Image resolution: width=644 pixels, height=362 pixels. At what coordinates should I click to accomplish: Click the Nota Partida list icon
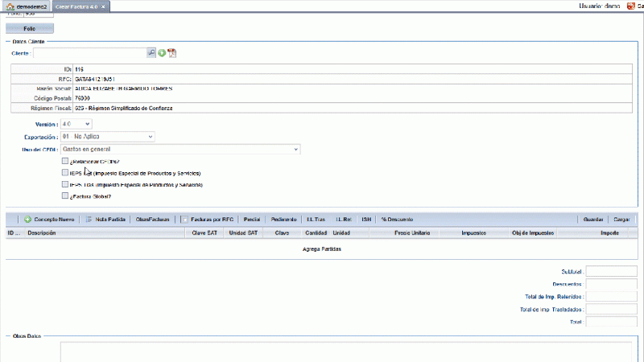(x=89, y=219)
